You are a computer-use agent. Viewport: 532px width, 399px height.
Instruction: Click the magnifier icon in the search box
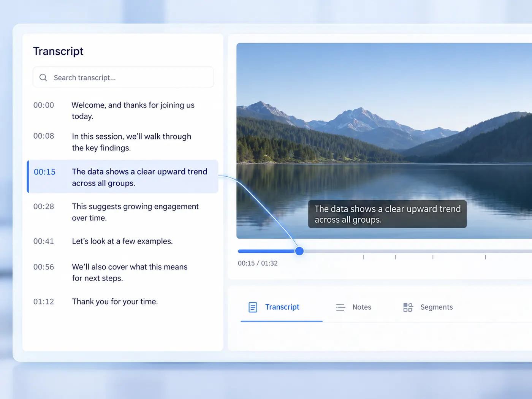(x=43, y=78)
